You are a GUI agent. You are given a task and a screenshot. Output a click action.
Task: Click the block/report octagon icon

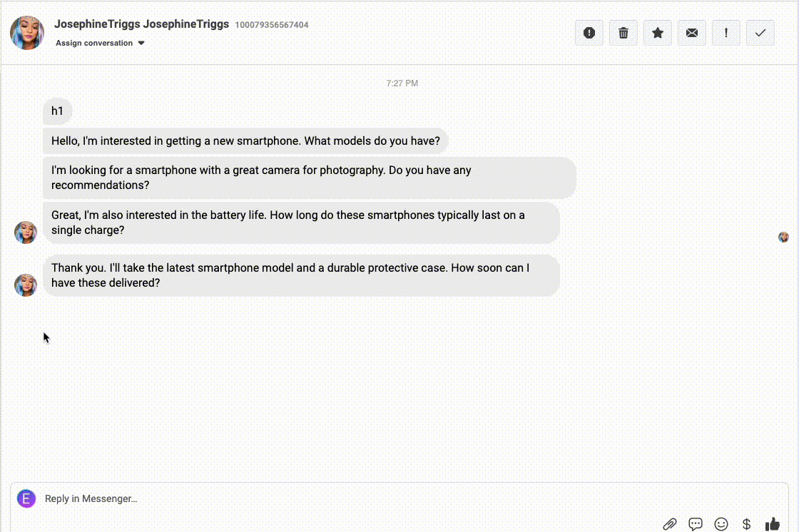(589, 32)
